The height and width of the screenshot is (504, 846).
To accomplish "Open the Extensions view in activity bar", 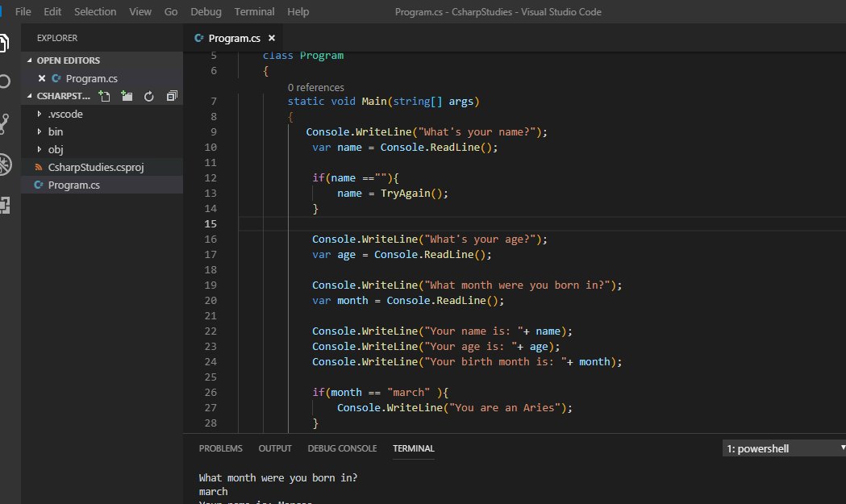I will point(5,205).
